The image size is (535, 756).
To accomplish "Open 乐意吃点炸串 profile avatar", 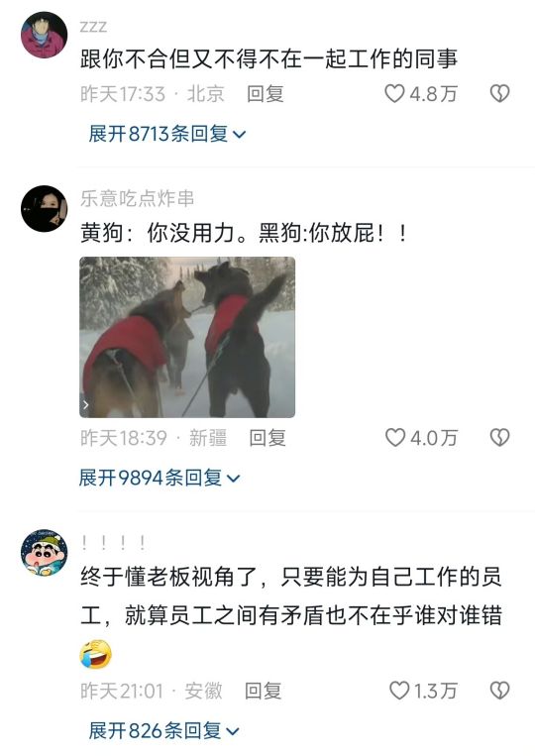I will (x=44, y=208).
